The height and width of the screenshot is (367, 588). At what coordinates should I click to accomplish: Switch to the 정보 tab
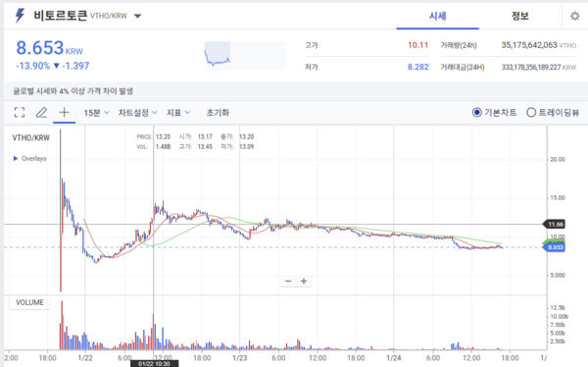pyautogui.click(x=519, y=16)
